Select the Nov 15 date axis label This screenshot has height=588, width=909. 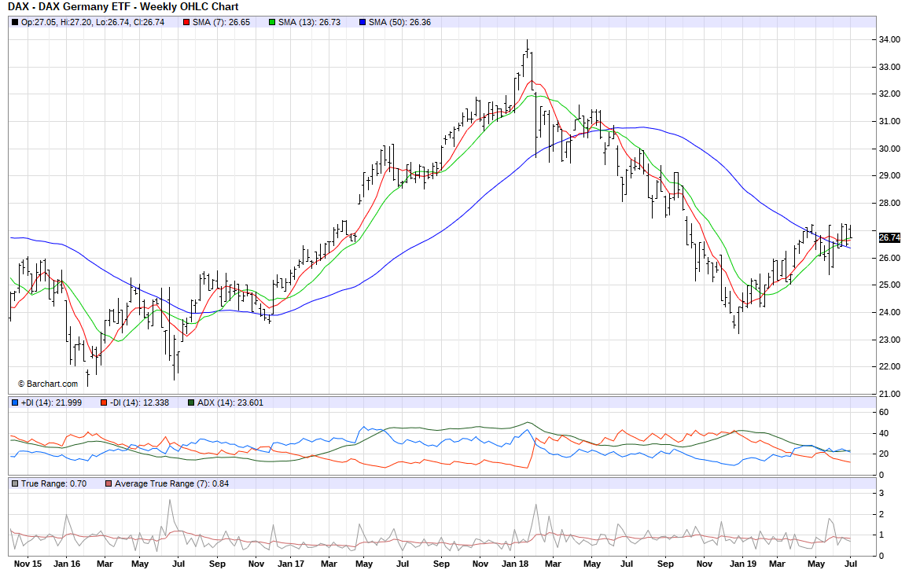[28, 564]
